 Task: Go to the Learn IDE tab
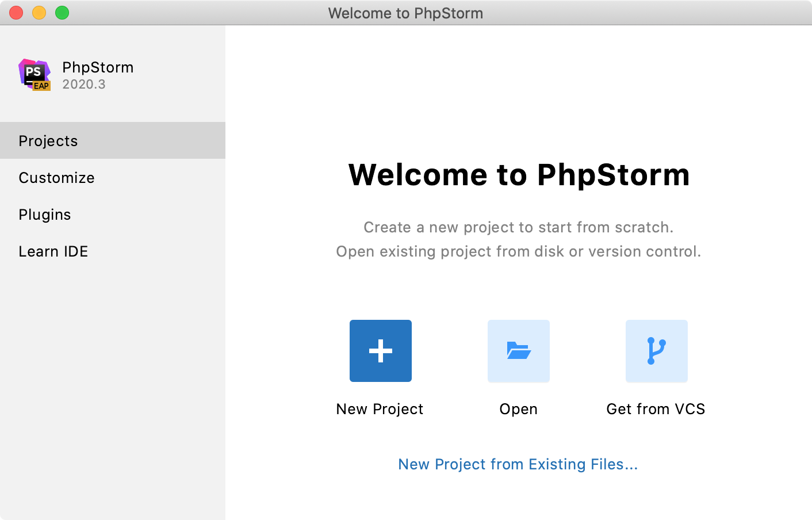tap(53, 251)
